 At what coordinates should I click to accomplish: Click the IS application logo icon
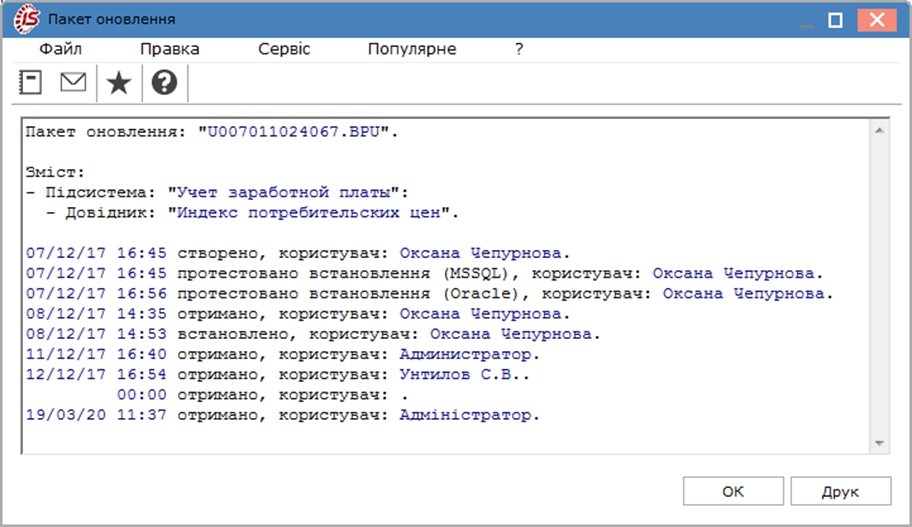27,19
